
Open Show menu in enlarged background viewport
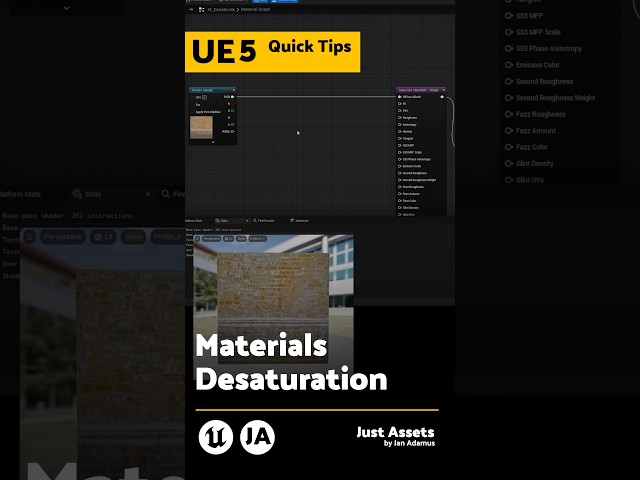[133, 237]
